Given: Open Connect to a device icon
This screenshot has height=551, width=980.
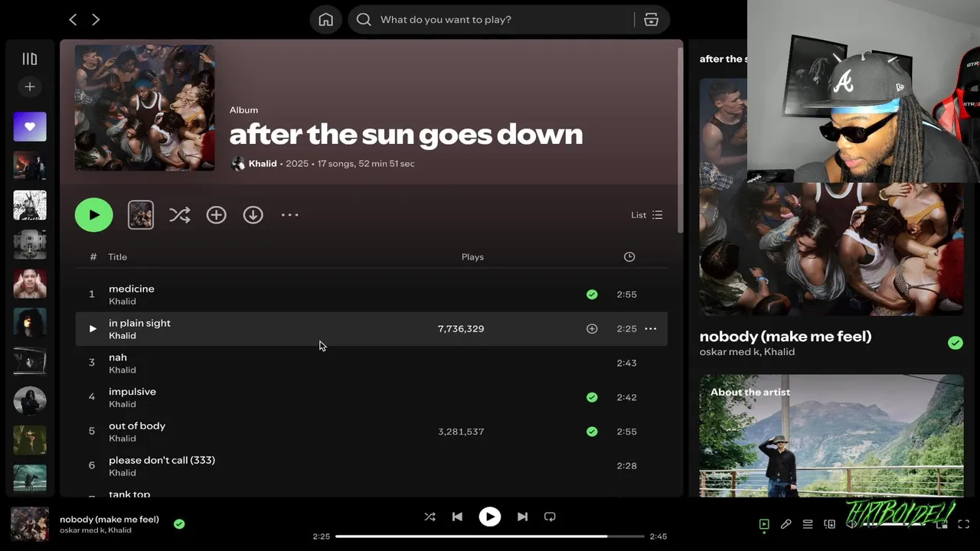Looking at the screenshot, I should (x=829, y=524).
